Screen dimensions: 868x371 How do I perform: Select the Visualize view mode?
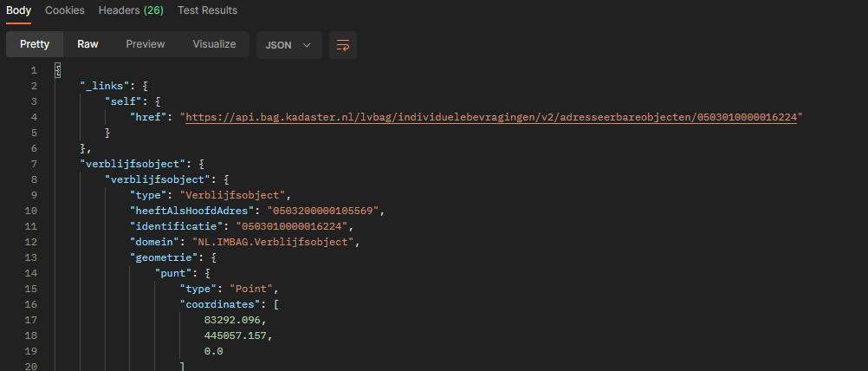coord(214,44)
